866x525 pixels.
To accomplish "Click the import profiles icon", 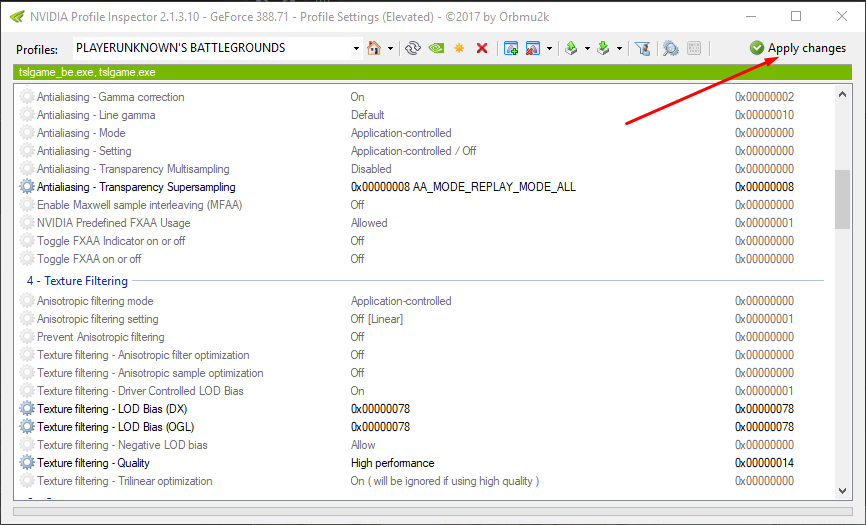I will (x=603, y=48).
